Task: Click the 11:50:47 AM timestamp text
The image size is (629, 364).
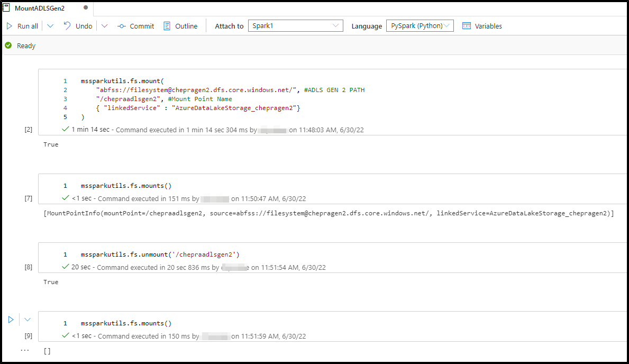Action: pos(273,198)
